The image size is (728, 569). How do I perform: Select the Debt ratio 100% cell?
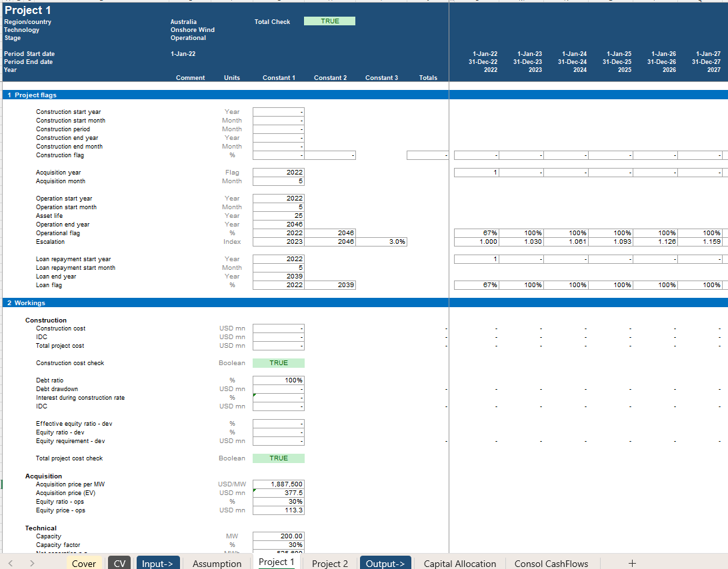pyautogui.click(x=279, y=380)
